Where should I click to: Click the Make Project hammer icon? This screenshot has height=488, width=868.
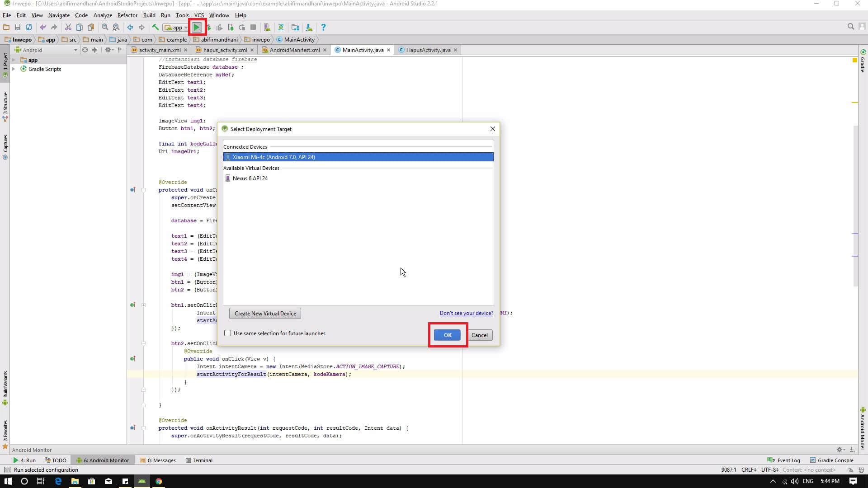point(155,27)
